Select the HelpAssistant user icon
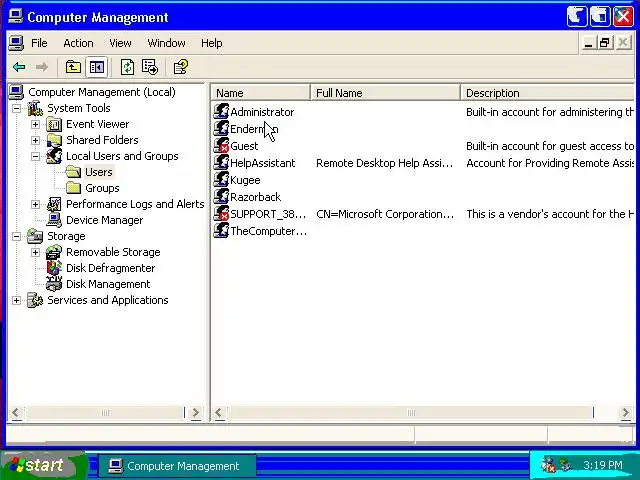Screen dimensions: 640x480 coord(221,163)
